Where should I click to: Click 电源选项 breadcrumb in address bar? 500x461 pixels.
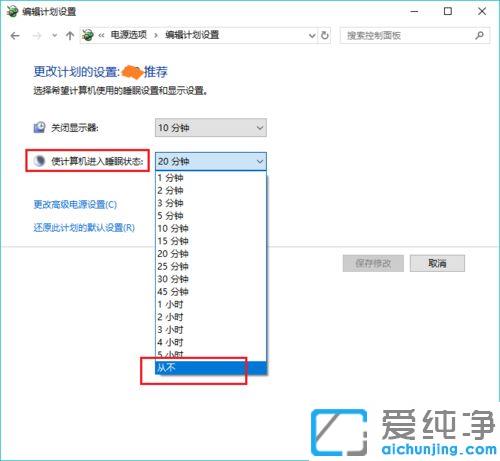[x=129, y=35]
